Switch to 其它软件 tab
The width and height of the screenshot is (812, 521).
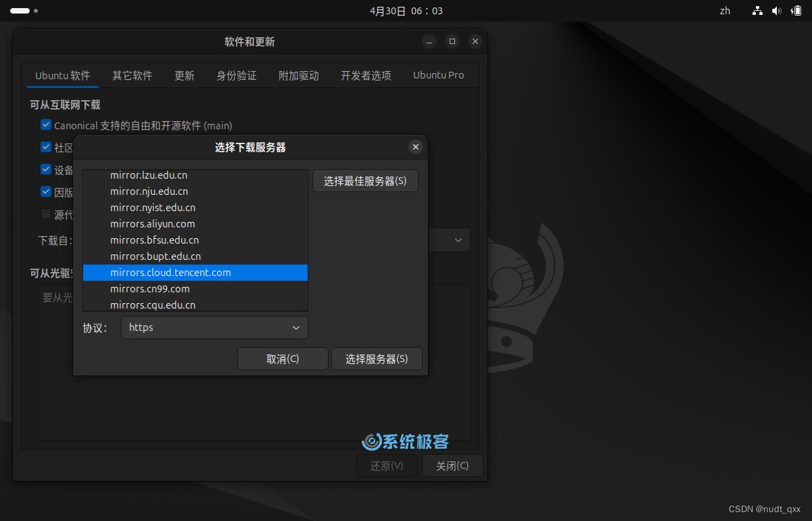(133, 75)
